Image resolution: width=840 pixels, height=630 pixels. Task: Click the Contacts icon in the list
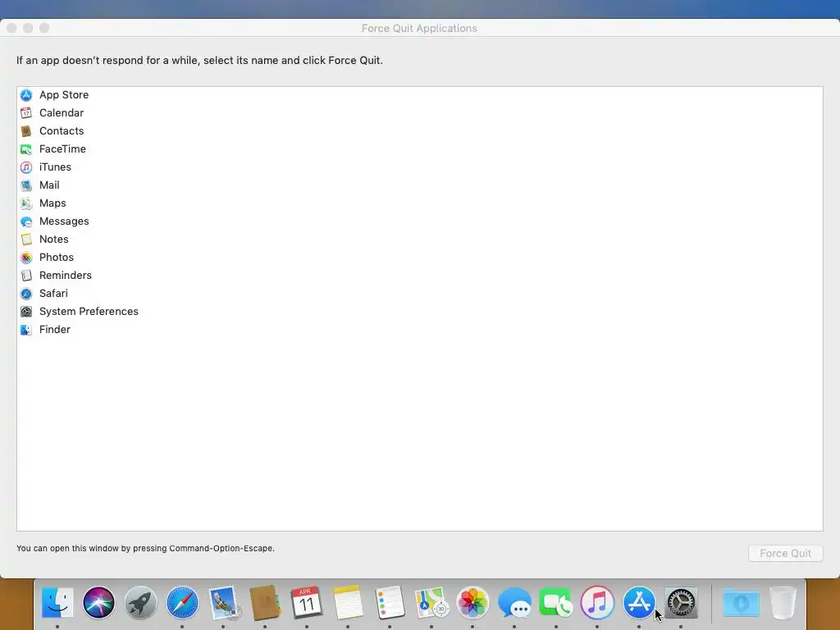(26, 131)
